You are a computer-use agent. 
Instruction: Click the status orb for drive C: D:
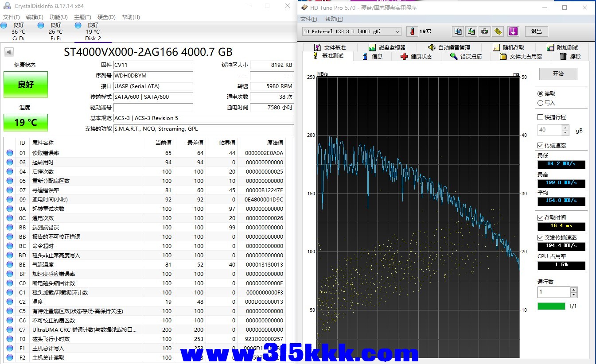coord(4,25)
